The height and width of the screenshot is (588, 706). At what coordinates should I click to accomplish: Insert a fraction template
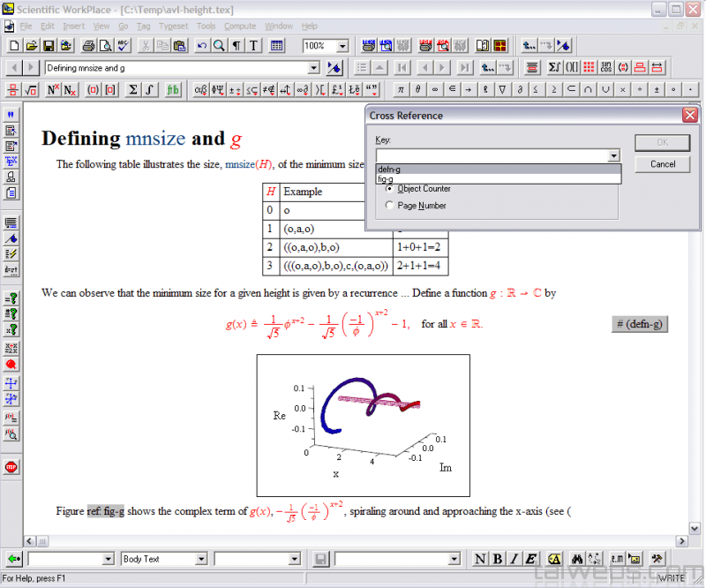[12, 89]
